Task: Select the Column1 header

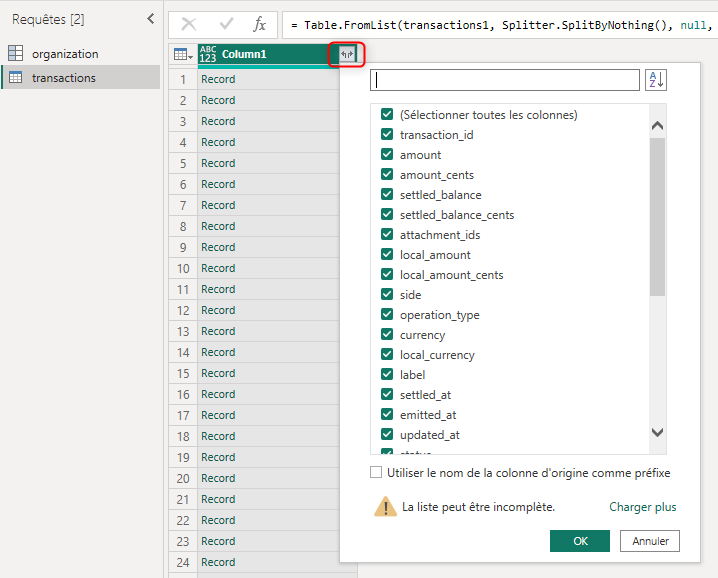Action: coord(277,55)
